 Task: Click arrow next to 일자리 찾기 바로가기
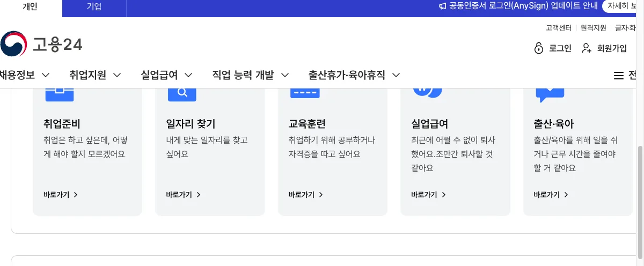(x=199, y=195)
